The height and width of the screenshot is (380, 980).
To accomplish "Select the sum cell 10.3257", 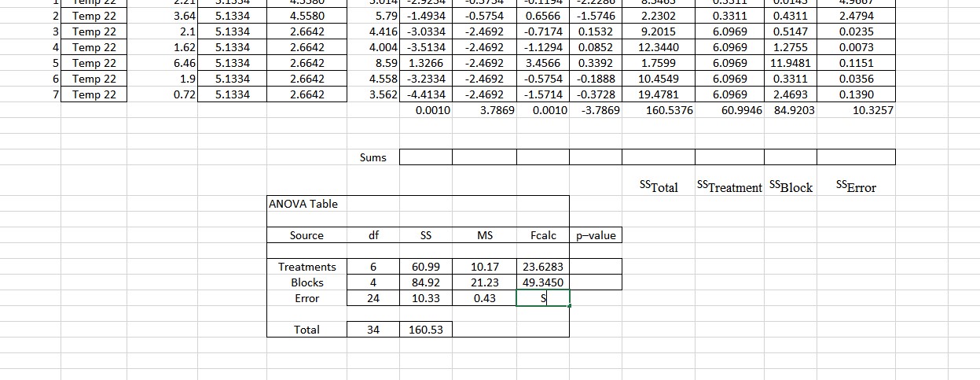I will coord(857,111).
